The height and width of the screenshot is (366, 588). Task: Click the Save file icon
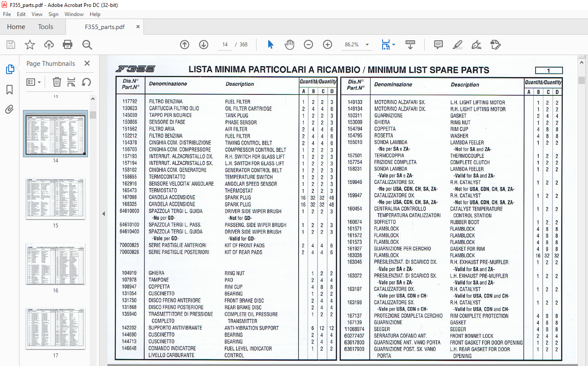11,45
